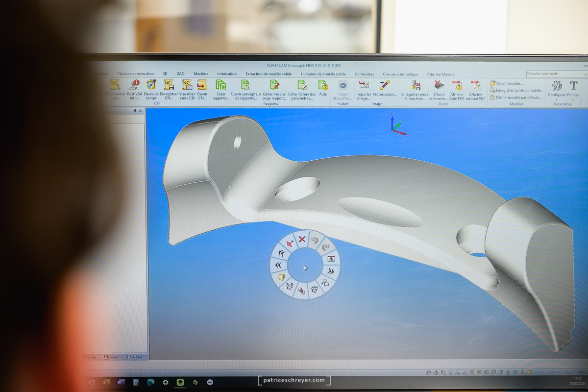Open Visualiser code CN

coord(187,90)
